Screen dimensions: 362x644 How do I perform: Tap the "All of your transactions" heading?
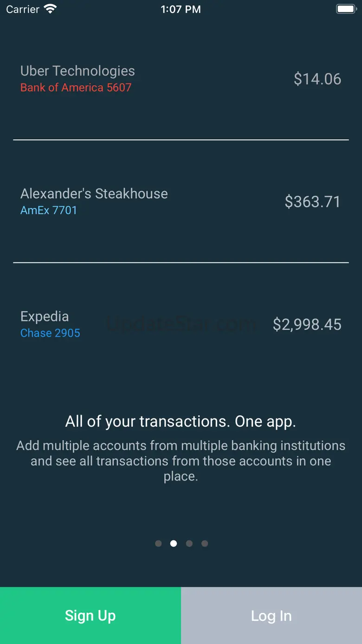click(x=181, y=422)
